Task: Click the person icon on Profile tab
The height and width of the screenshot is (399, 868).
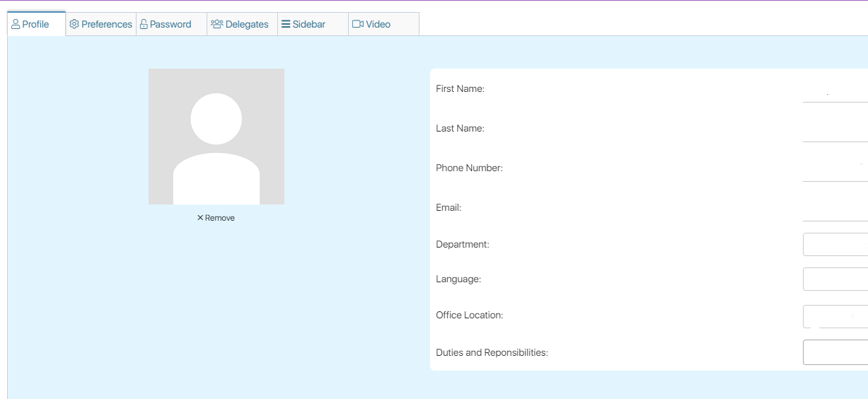Action: (x=16, y=24)
